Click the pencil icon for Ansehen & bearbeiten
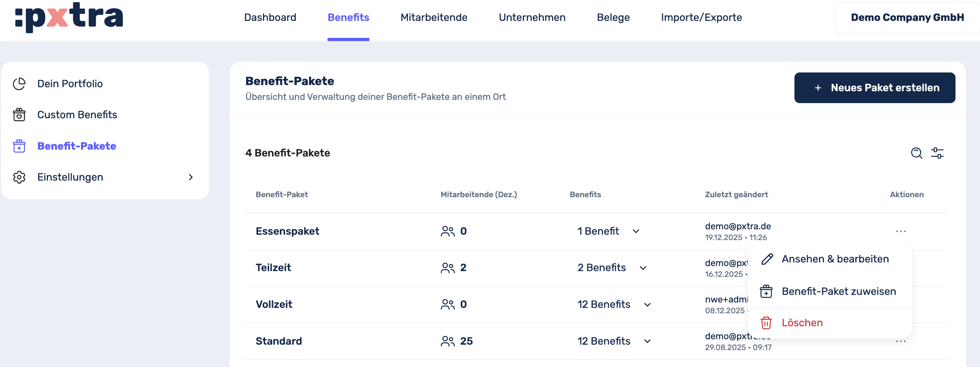Viewport: 980px width, 367px height. [x=767, y=259]
